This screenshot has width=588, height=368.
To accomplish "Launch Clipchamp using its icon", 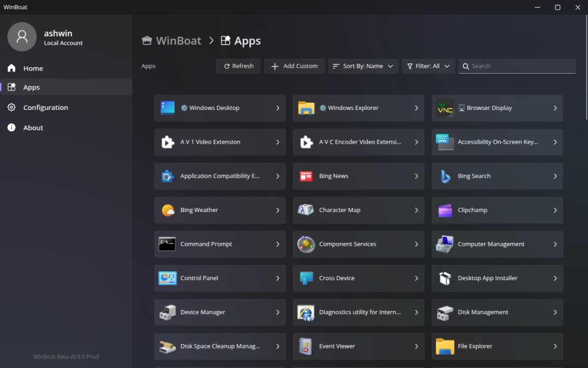I will [444, 210].
